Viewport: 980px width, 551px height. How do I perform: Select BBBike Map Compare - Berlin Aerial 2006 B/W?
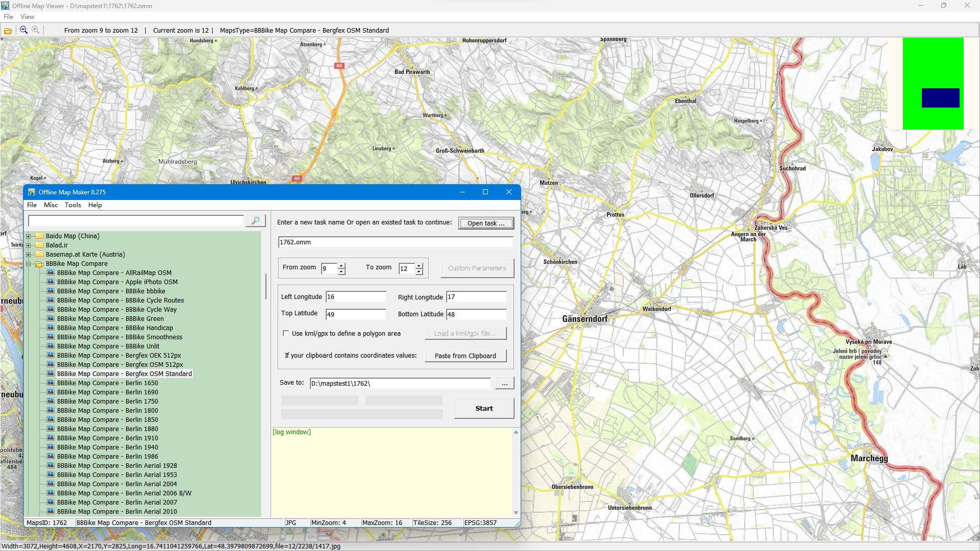pyautogui.click(x=124, y=493)
